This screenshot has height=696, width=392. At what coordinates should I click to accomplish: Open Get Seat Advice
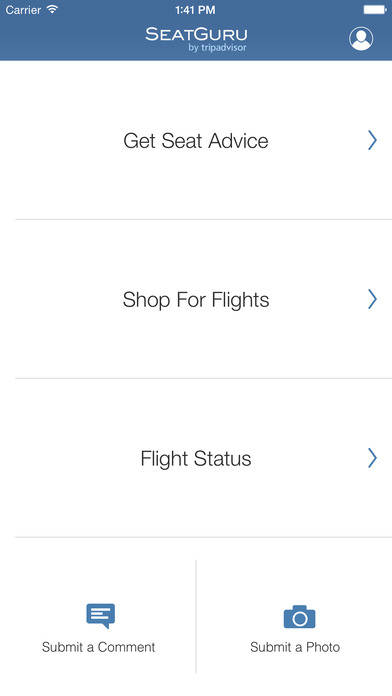pyautogui.click(x=196, y=141)
